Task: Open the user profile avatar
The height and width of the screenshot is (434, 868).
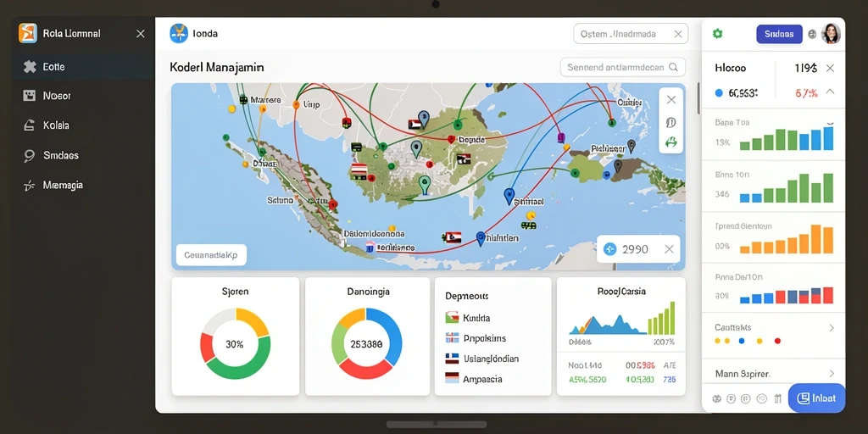Action: click(831, 34)
